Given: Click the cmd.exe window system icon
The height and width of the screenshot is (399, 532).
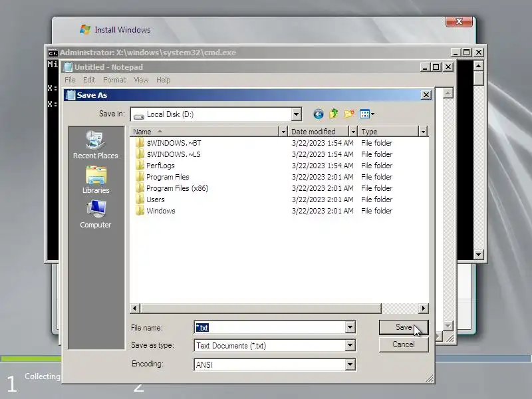Looking at the screenshot, I should 53,53.
